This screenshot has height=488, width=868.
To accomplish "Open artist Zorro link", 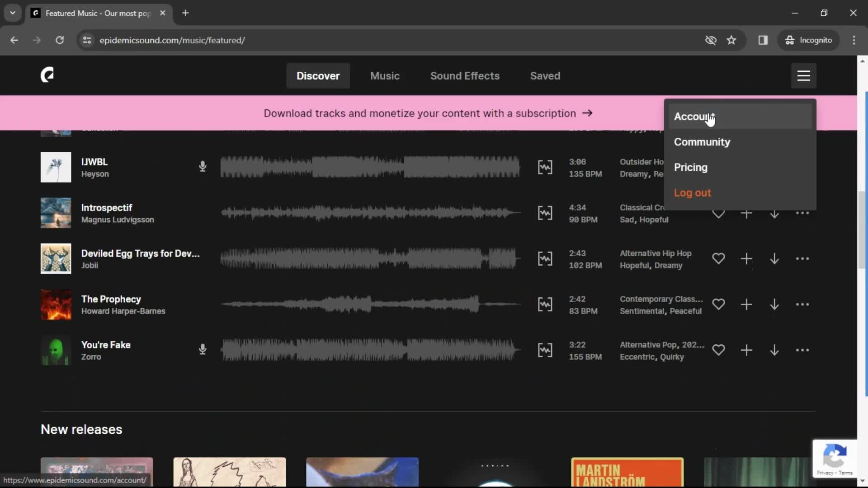I will click(x=91, y=357).
